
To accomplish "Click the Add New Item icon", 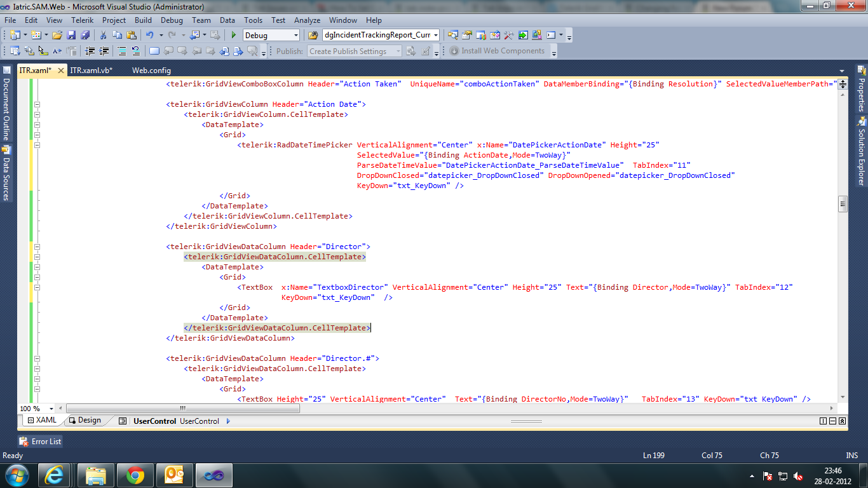I will click(x=36, y=35).
